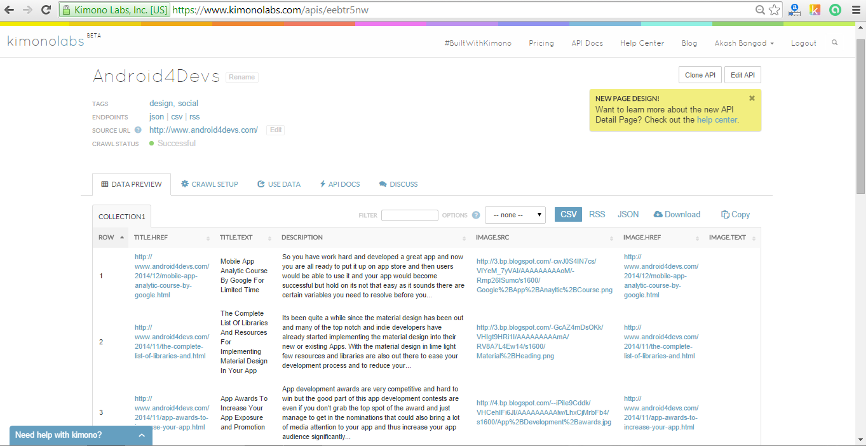The width and height of the screenshot is (868, 446).
Task: Open API Docs in top navigation
Action: click(587, 43)
